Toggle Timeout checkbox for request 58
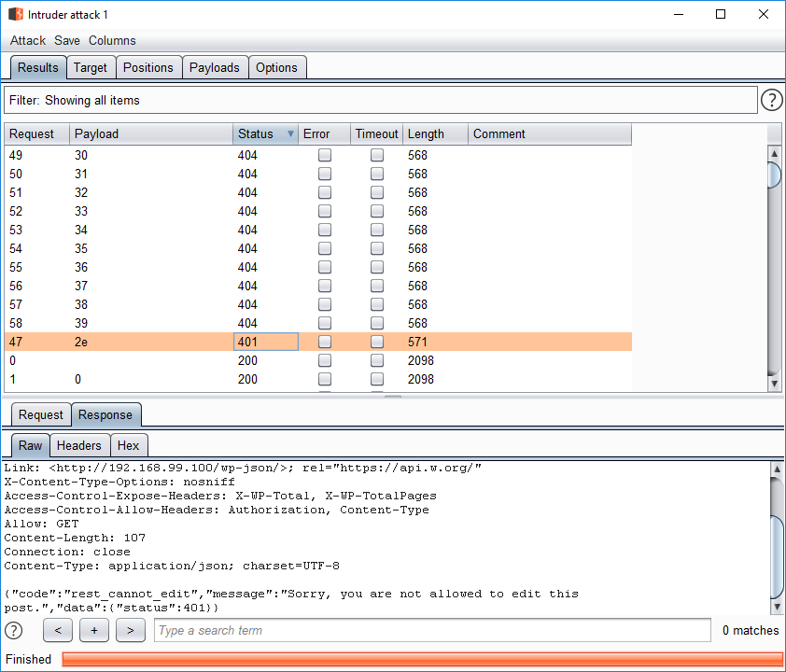This screenshot has height=672, width=786. tap(377, 323)
